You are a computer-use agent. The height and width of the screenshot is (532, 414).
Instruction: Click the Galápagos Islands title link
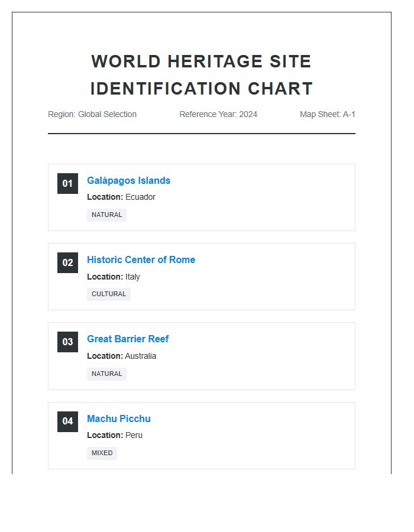tap(128, 181)
